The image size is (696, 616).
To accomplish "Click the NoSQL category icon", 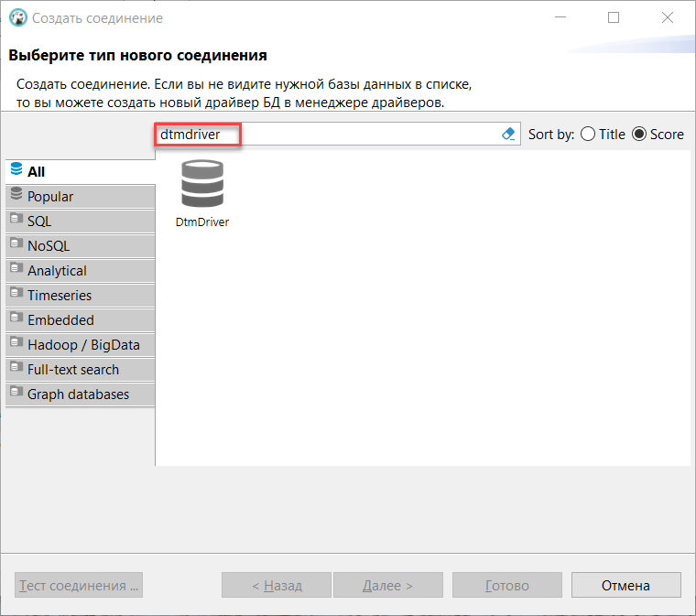I will click(x=16, y=245).
